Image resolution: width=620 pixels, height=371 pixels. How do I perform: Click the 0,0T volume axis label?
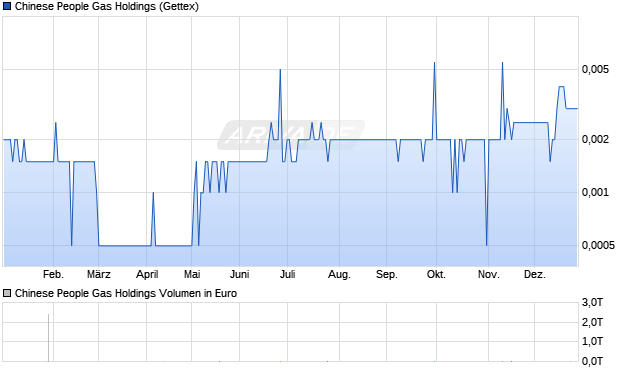tap(592, 361)
